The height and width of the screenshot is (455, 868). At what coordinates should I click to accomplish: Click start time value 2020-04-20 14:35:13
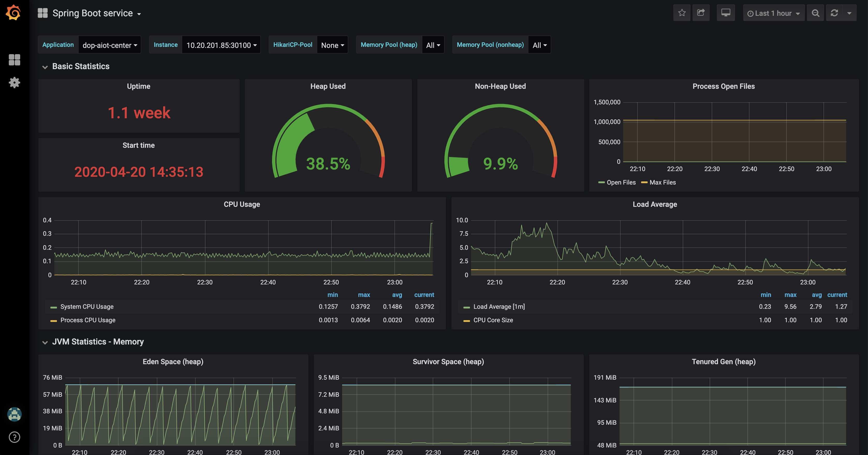tap(139, 172)
